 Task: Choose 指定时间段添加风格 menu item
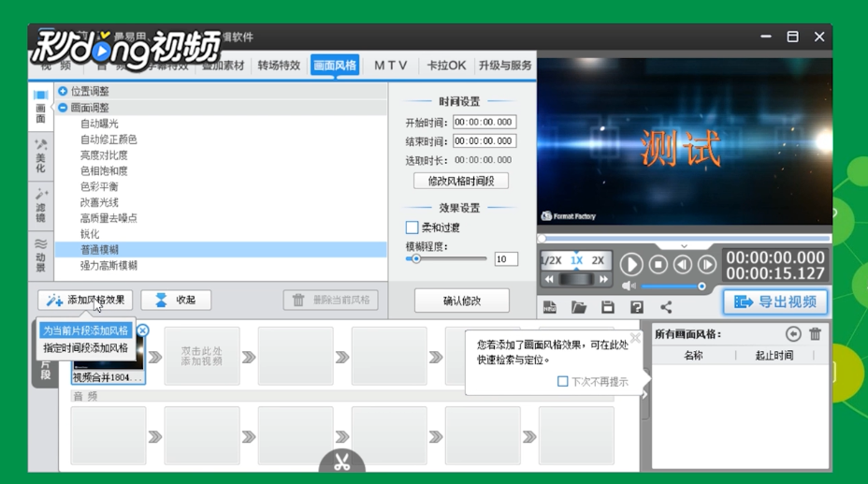(86, 347)
